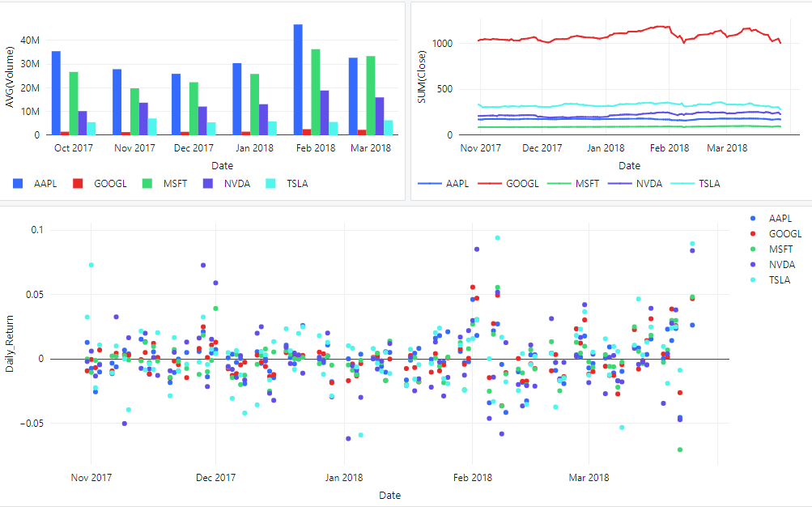Toggle AAPL line in SUM(Close) chart legend
The height and width of the screenshot is (507, 812).
[444, 183]
